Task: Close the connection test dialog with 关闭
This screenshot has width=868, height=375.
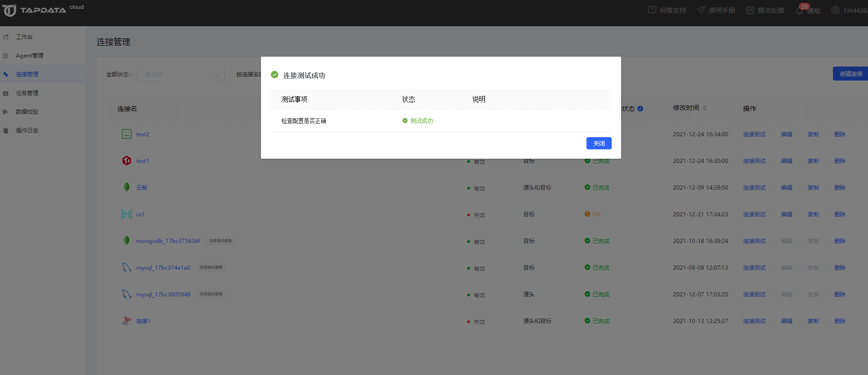Action: [599, 143]
